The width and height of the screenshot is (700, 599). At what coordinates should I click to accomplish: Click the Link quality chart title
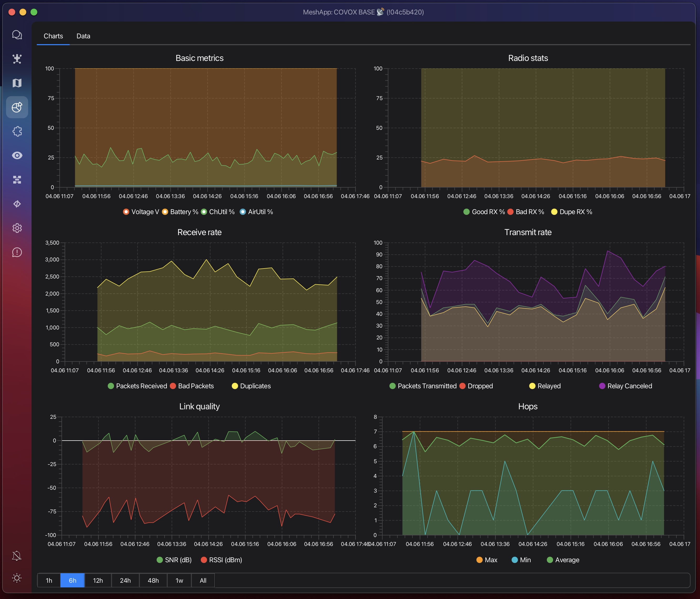point(199,406)
